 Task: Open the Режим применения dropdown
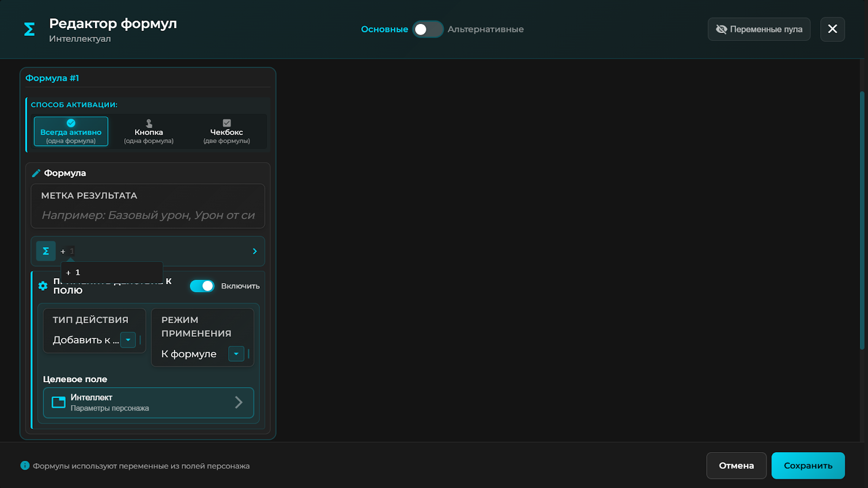236,354
